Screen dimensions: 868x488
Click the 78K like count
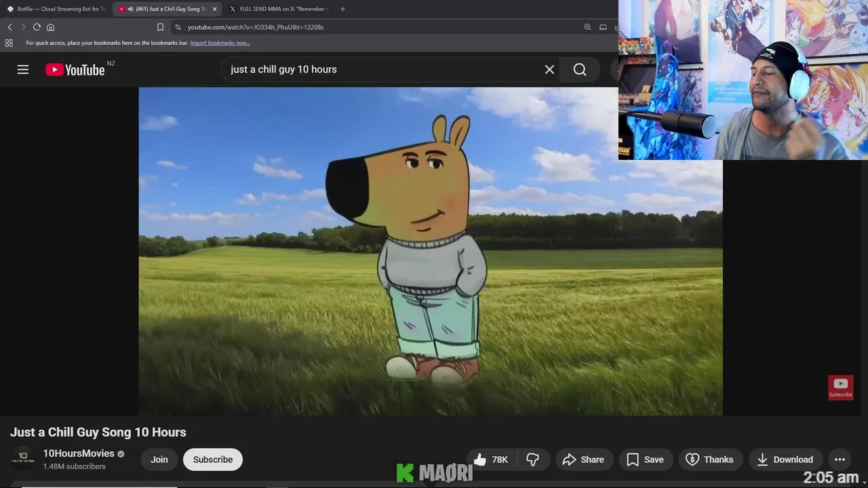pos(500,460)
